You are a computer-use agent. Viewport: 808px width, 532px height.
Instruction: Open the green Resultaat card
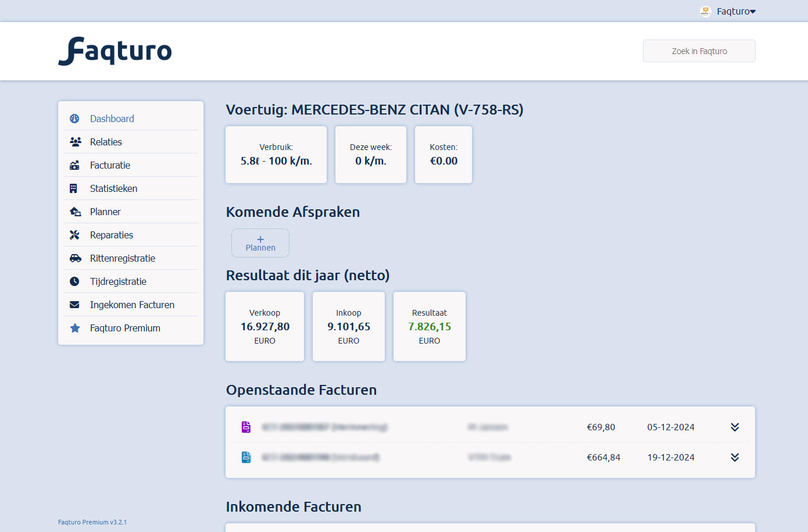430,326
